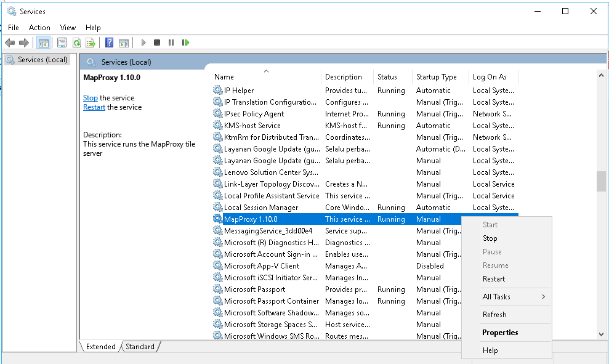
Task: Click the Pause Service toolbar icon
Action: pos(171,42)
